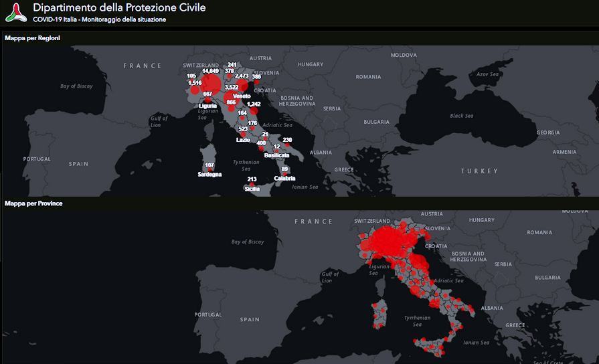The image size is (599, 364).
Task: Click the marker labeled 1,242
Action: 254,109
